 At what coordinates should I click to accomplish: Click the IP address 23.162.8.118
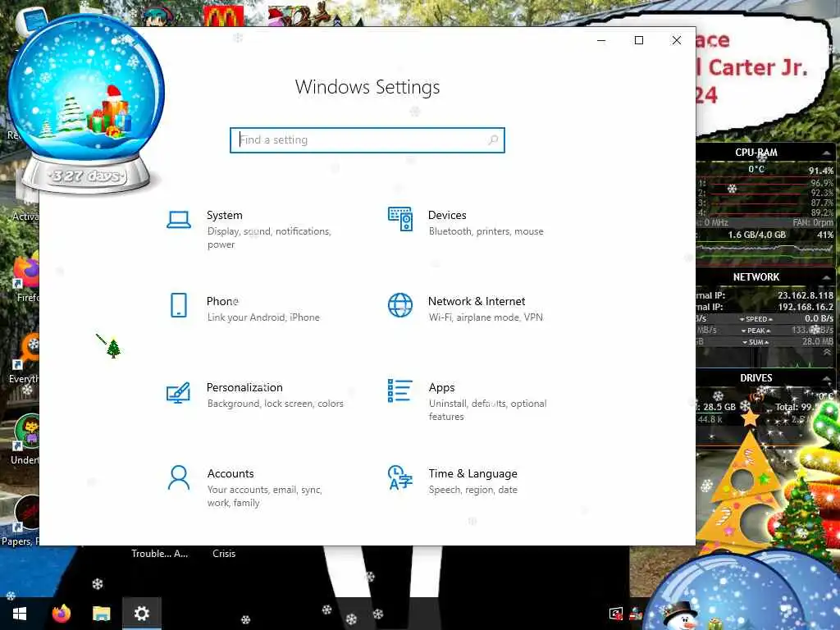click(806, 295)
